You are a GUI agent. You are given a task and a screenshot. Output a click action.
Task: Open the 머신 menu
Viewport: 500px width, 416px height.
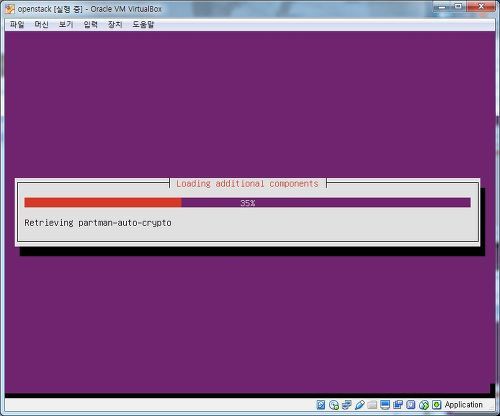(x=41, y=24)
